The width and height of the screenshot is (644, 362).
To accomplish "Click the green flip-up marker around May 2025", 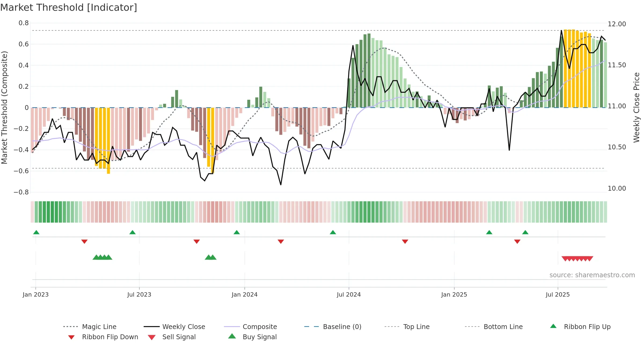I will click(x=525, y=232).
